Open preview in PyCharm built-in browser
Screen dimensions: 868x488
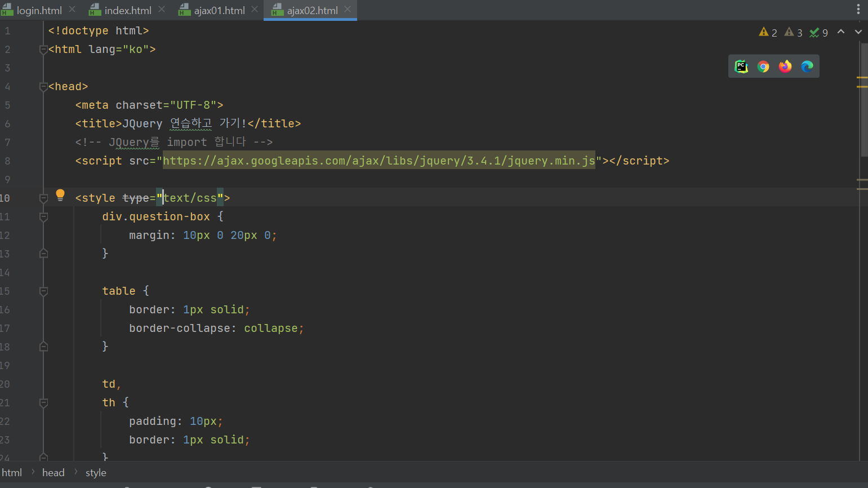(x=741, y=66)
